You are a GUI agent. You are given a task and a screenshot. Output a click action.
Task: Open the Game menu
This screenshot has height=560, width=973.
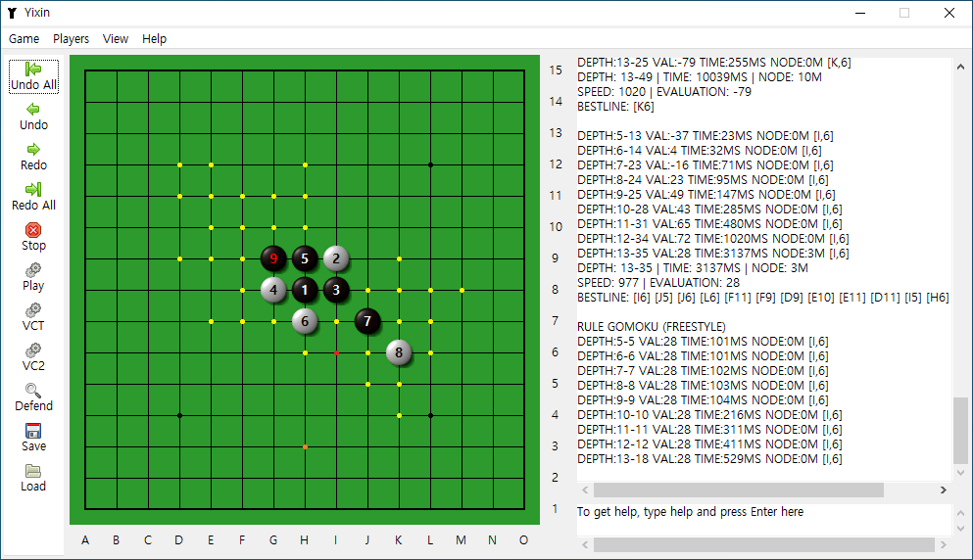[x=24, y=38]
